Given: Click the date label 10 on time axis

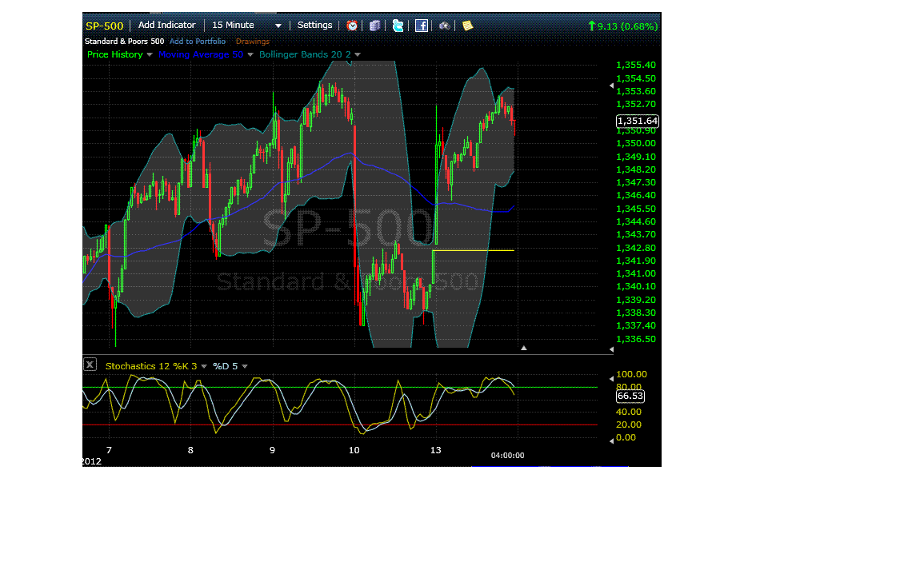Looking at the screenshot, I should click(x=354, y=450).
